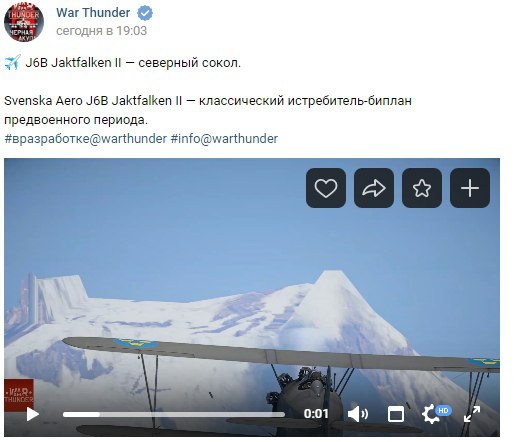Open War Thunder profile avatar
Image resolution: width=515 pixels, height=442 pixels.
pos(24,22)
